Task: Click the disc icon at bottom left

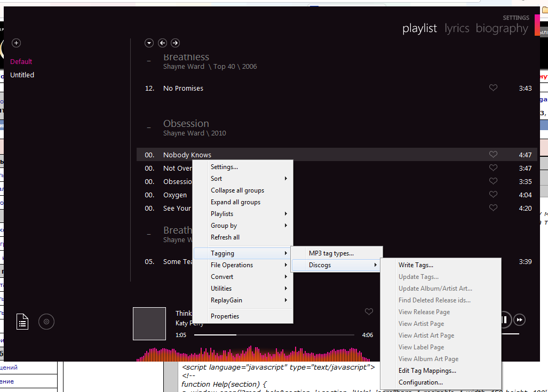Action: (x=46, y=322)
